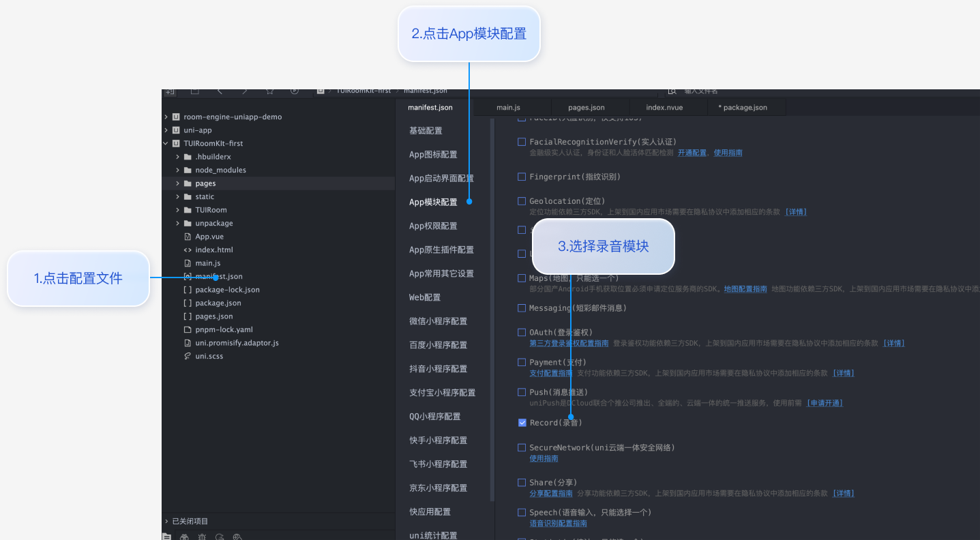Expand the 已关闭项目 section
This screenshot has height=540, width=980.
(x=166, y=521)
